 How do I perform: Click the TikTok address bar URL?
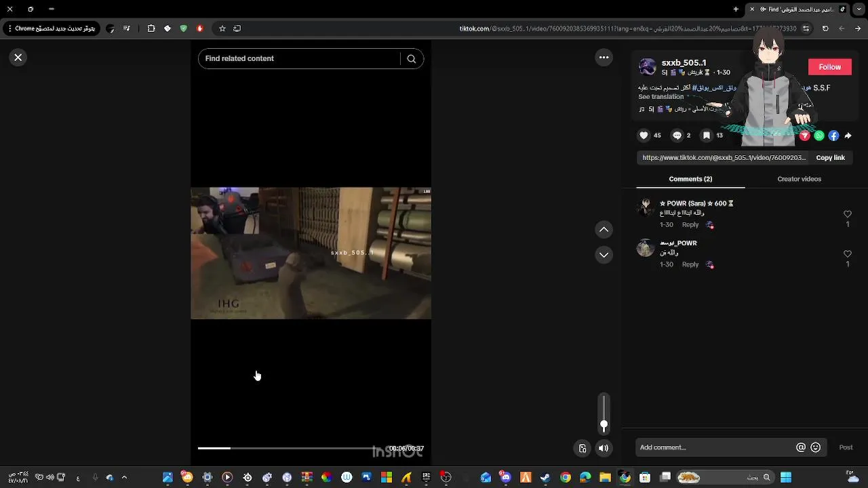pos(627,28)
